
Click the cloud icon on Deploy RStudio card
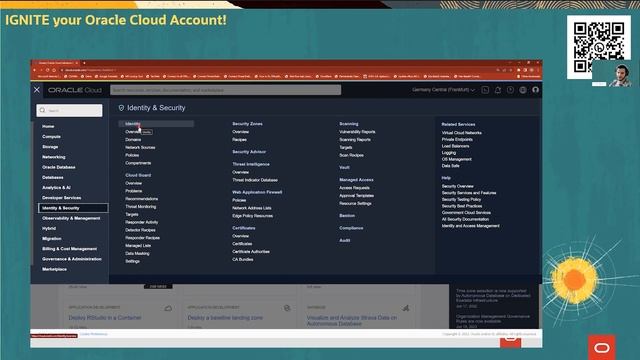click(168, 308)
